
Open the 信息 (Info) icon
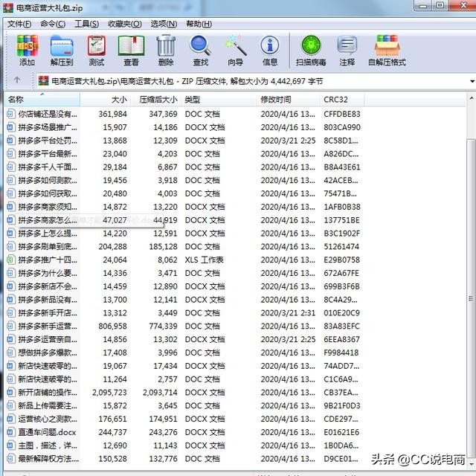(x=270, y=46)
